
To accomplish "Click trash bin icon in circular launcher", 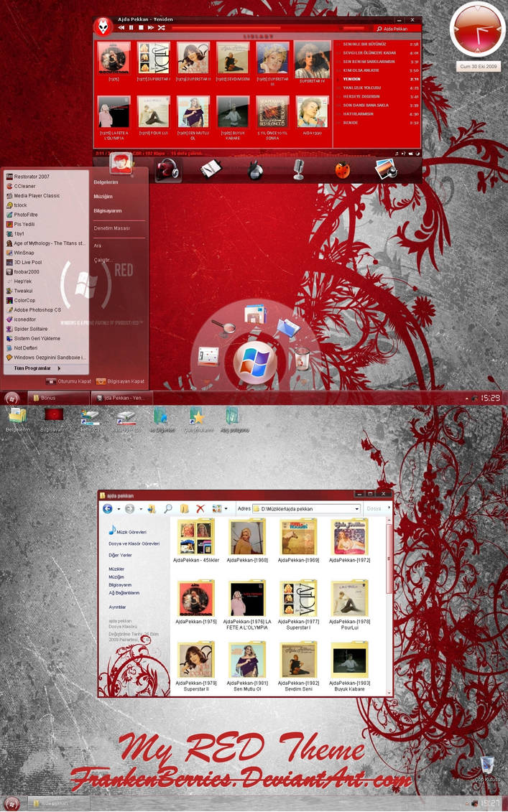I will click(303, 358).
